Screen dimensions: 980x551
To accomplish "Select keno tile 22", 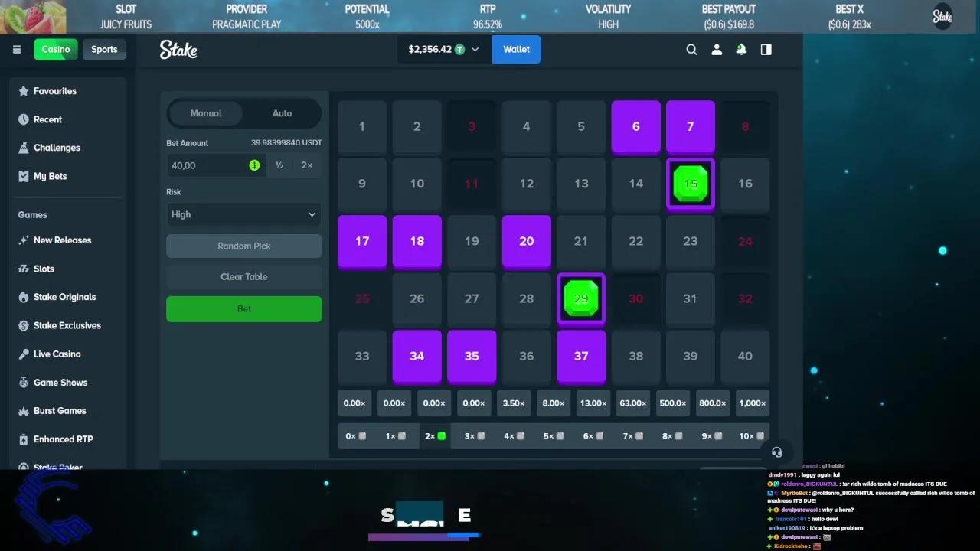I will click(x=635, y=242).
